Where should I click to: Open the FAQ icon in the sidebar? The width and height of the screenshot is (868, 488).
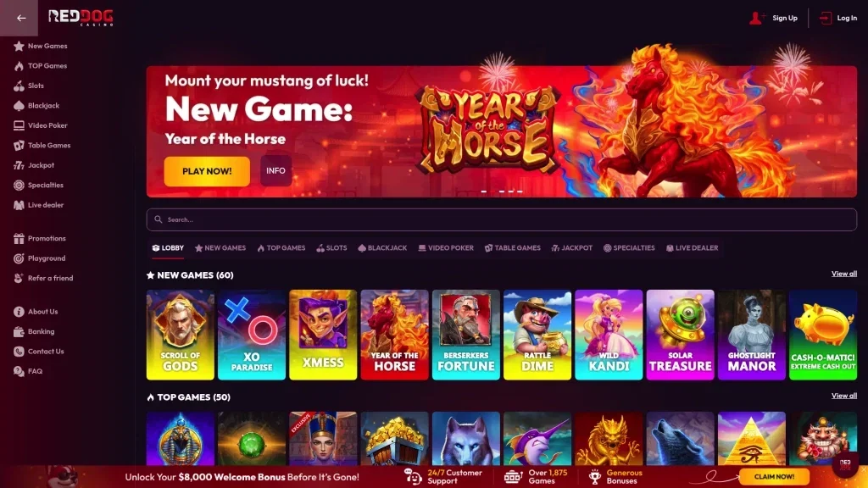(x=19, y=371)
